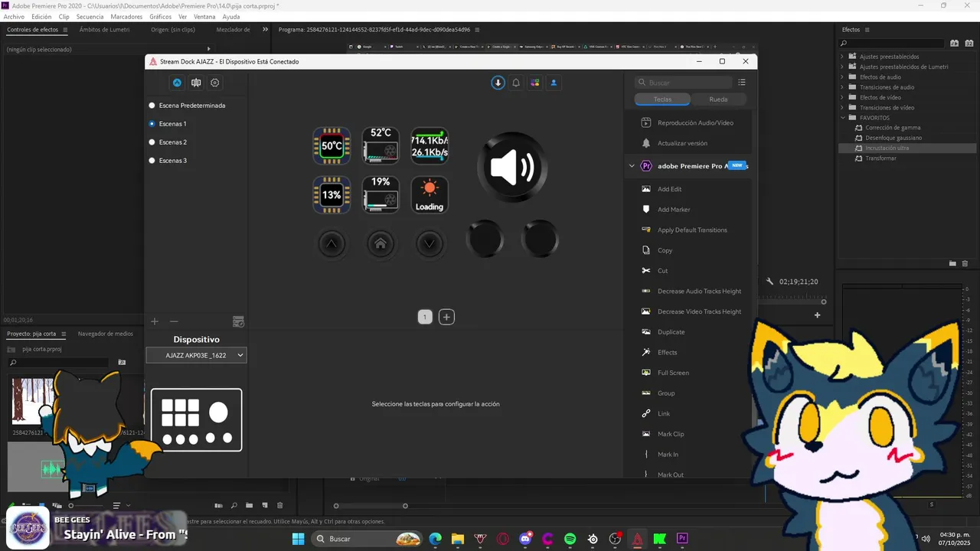Expand Transiciones de audio folder
Image resolution: width=980 pixels, height=551 pixels.
coord(842,87)
